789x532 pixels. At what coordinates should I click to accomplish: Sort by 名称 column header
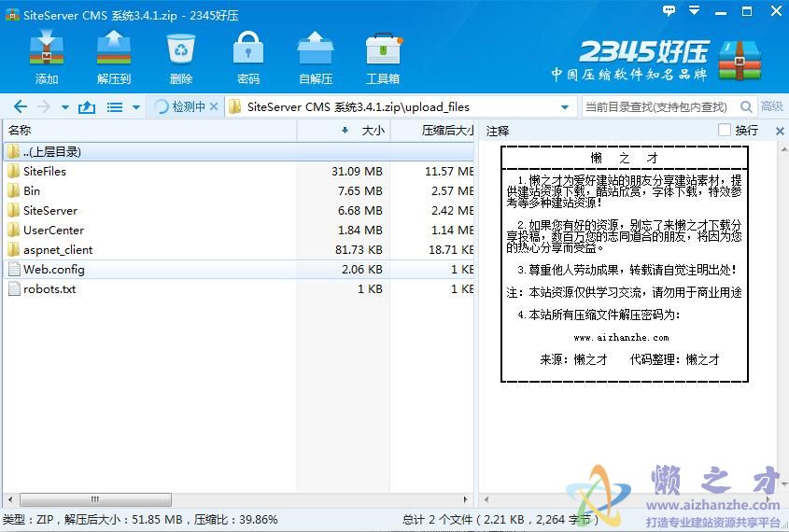[x=150, y=131]
